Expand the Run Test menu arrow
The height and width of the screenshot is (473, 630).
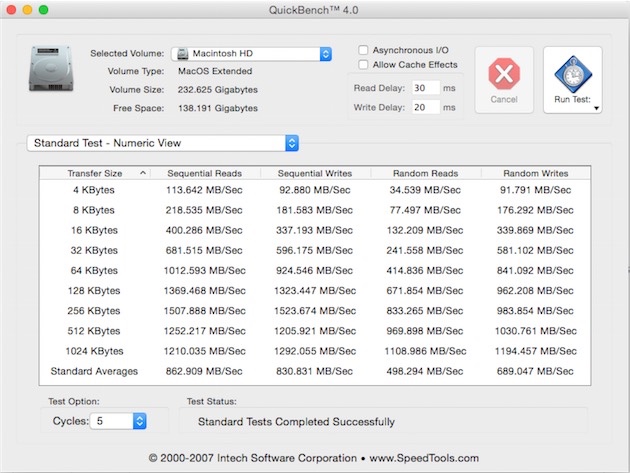point(596,108)
